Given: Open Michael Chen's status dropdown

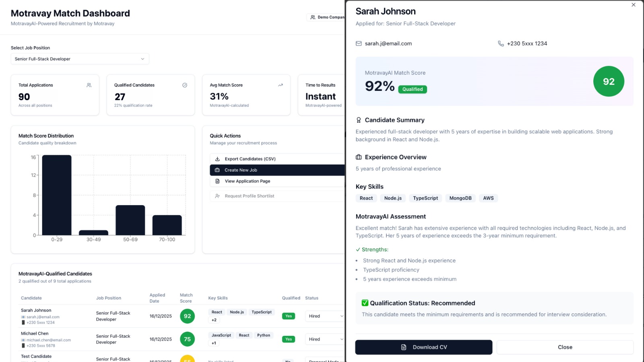Looking at the screenshot, I should click(324, 339).
